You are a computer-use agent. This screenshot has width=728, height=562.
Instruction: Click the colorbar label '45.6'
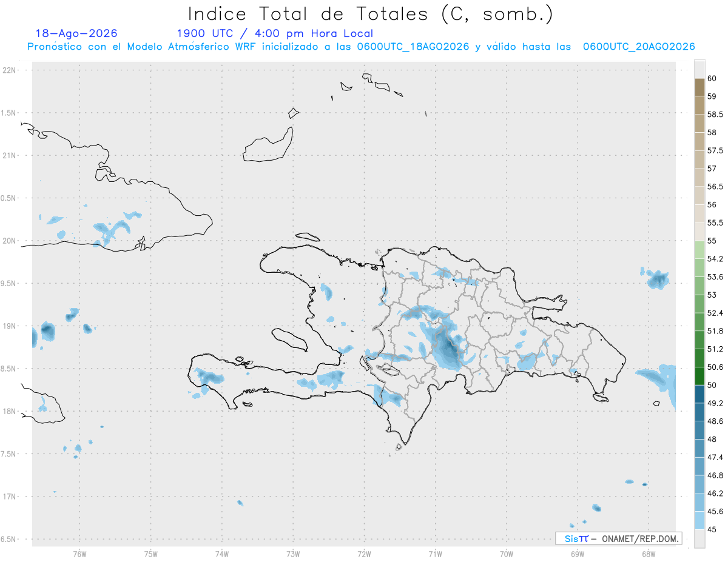click(x=715, y=512)
